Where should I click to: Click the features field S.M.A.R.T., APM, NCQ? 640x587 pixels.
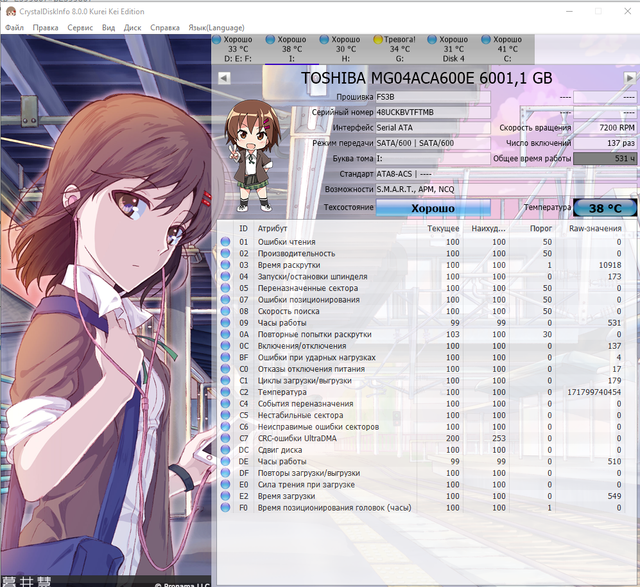click(505, 189)
